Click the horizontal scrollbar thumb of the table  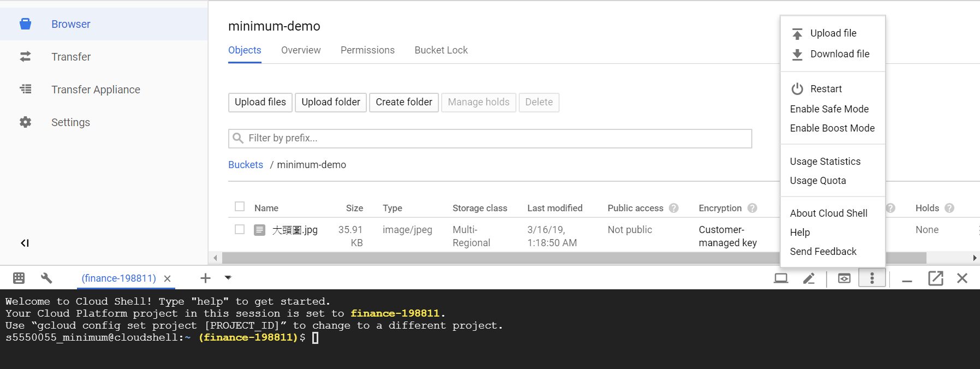[574, 258]
